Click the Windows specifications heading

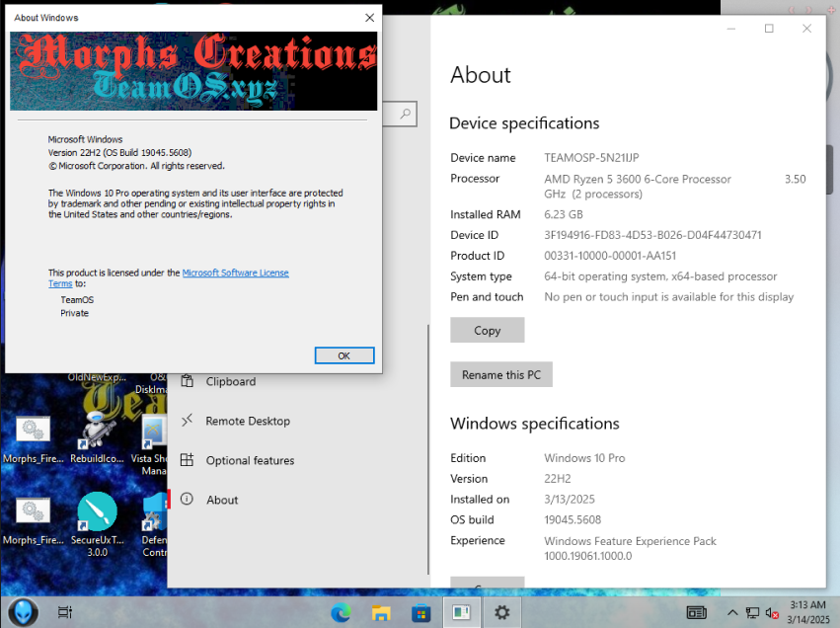click(535, 424)
